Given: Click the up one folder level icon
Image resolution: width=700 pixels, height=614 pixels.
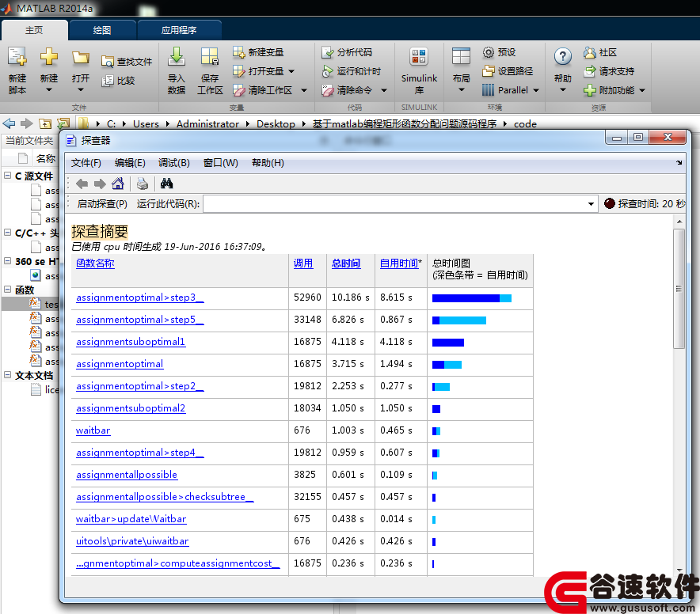Looking at the screenshot, I should (45, 123).
